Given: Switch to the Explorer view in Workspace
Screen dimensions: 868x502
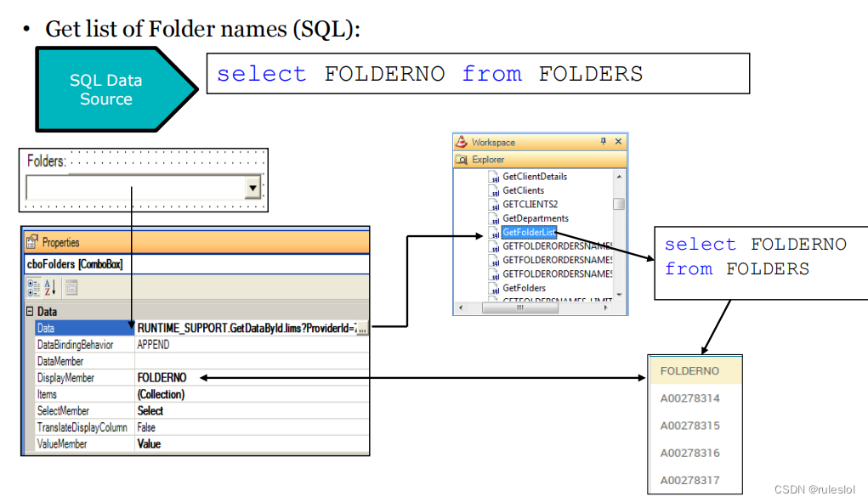Looking at the screenshot, I should tap(482, 159).
